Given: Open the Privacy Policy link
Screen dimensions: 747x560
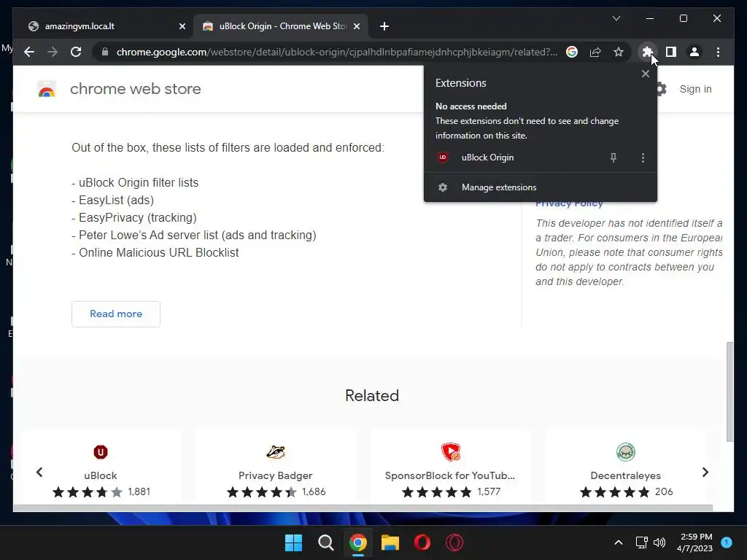Looking at the screenshot, I should [x=569, y=204].
